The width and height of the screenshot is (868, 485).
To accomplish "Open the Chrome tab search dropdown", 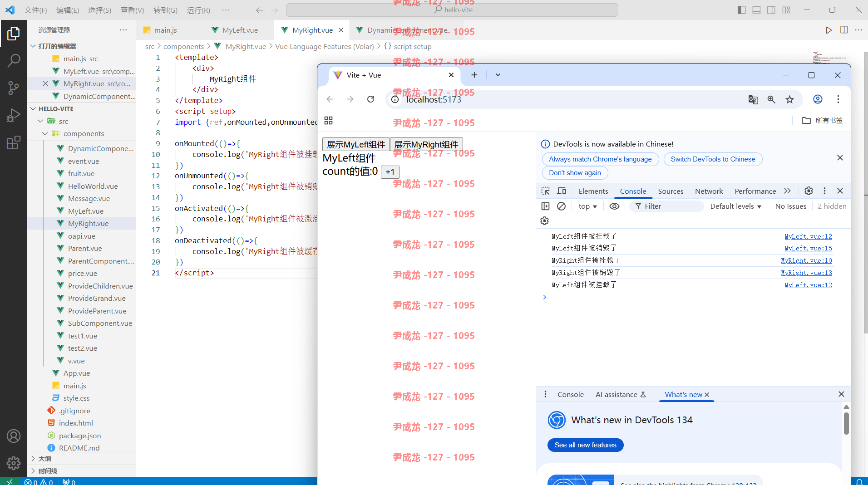I will click(x=498, y=75).
